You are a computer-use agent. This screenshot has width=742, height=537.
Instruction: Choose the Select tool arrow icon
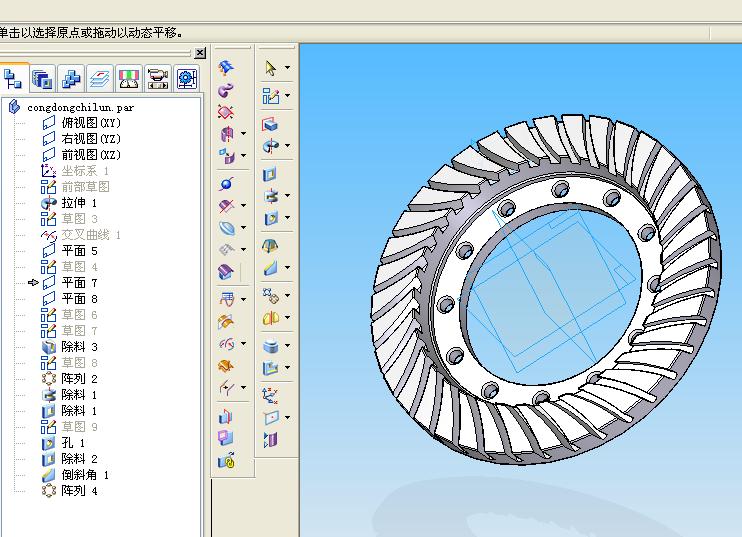pos(270,68)
